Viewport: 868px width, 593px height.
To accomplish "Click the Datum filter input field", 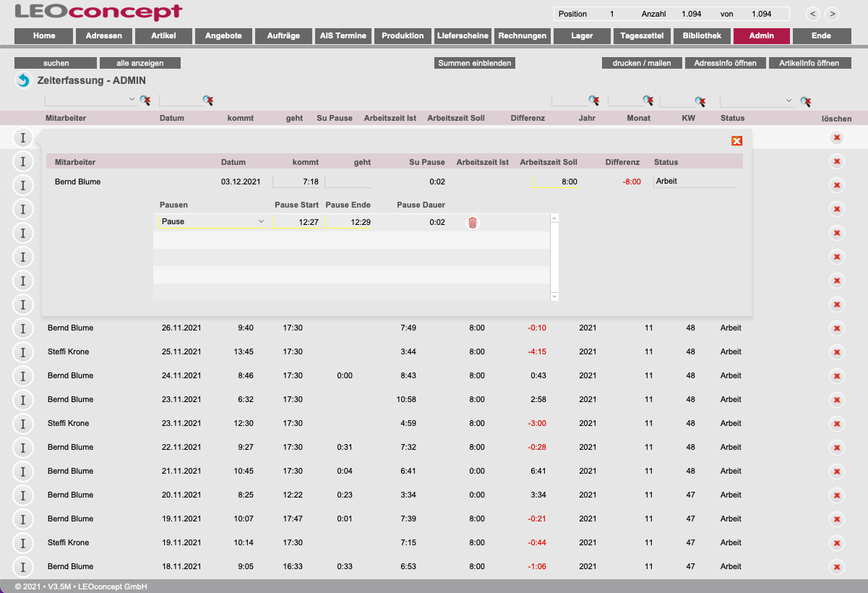I will click(x=181, y=100).
